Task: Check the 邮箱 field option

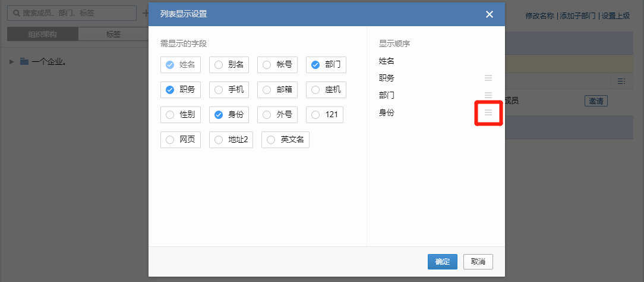Action: coord(267,90)
